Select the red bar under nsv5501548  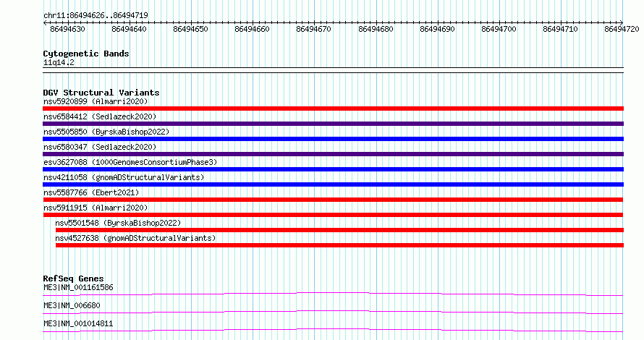(x=339, y=230)
